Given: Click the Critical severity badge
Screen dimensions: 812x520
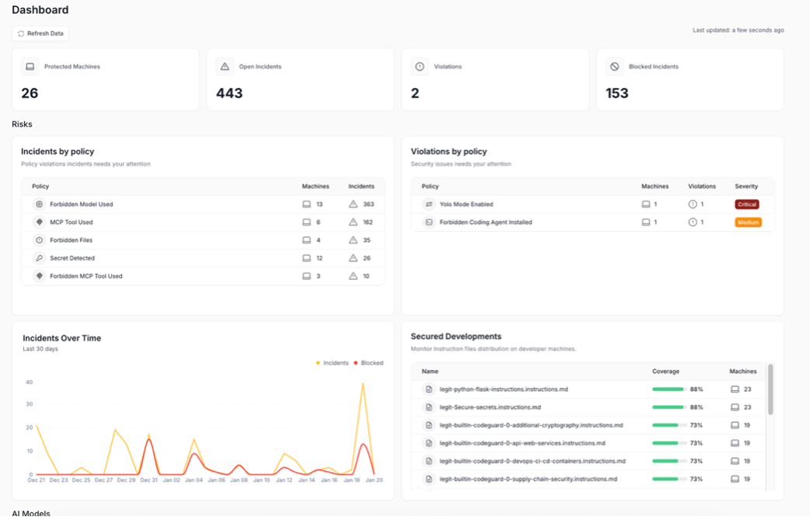Looking at the screenshot, I should pyautogui.click(x=747, y=204).
